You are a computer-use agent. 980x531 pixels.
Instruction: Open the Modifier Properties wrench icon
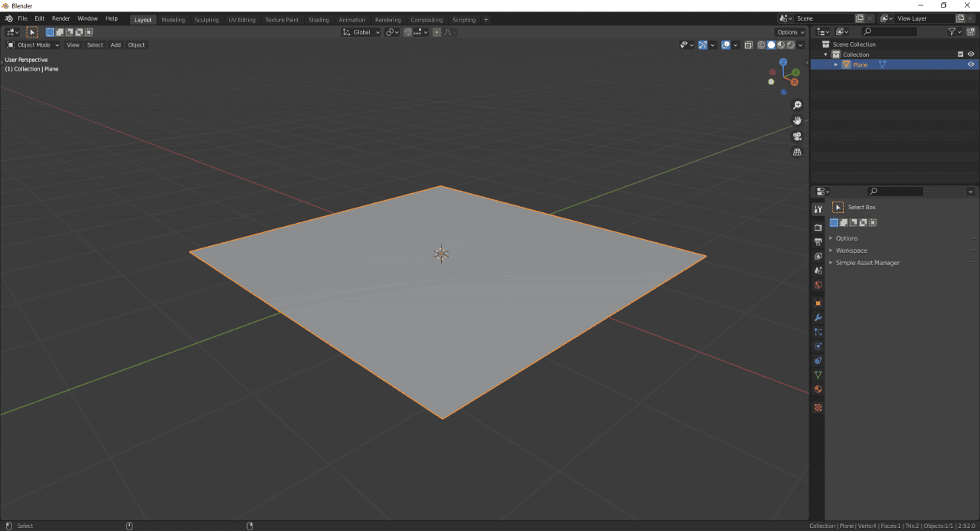(x=818, y=318)
